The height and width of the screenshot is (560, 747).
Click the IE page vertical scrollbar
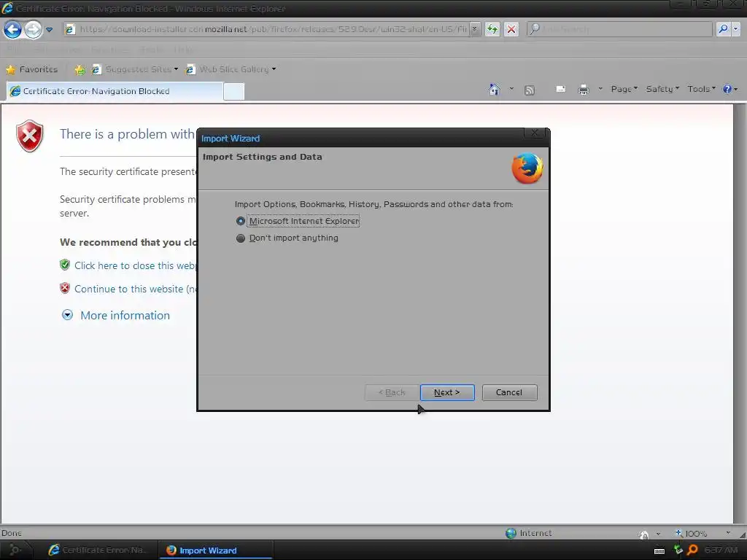(740, 314)
